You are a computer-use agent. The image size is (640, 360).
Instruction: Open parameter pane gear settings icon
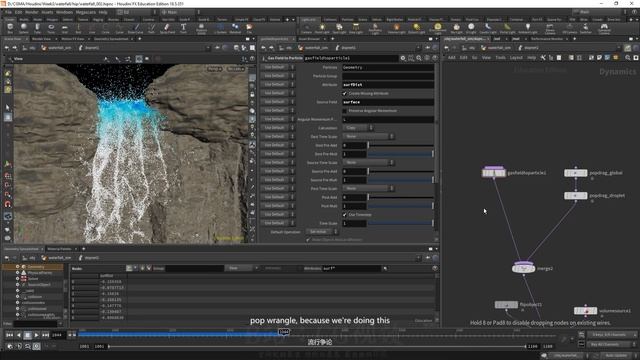coord(403,58)
